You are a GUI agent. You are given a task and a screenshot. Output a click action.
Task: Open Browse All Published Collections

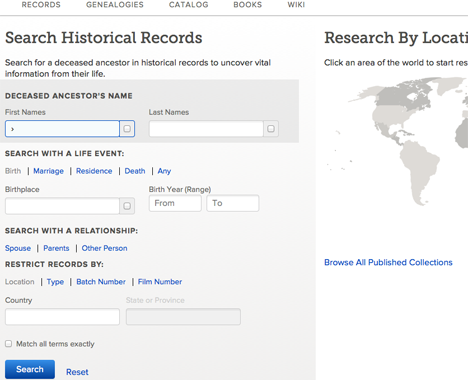coord(388,262)
